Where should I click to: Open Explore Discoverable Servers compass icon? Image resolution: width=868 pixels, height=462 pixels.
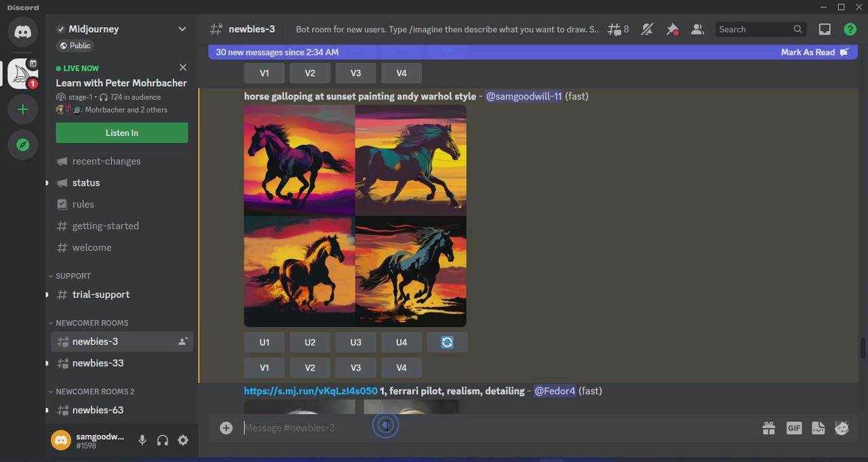pos(22,145)
